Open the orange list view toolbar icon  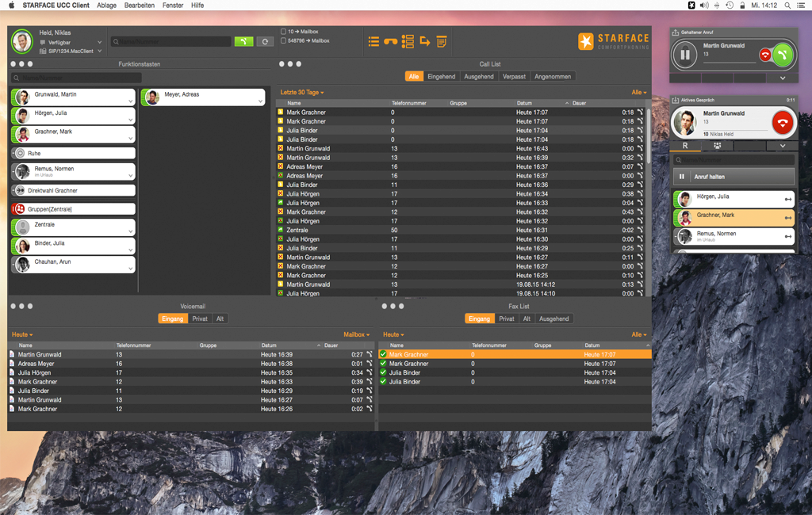(373, 41)
